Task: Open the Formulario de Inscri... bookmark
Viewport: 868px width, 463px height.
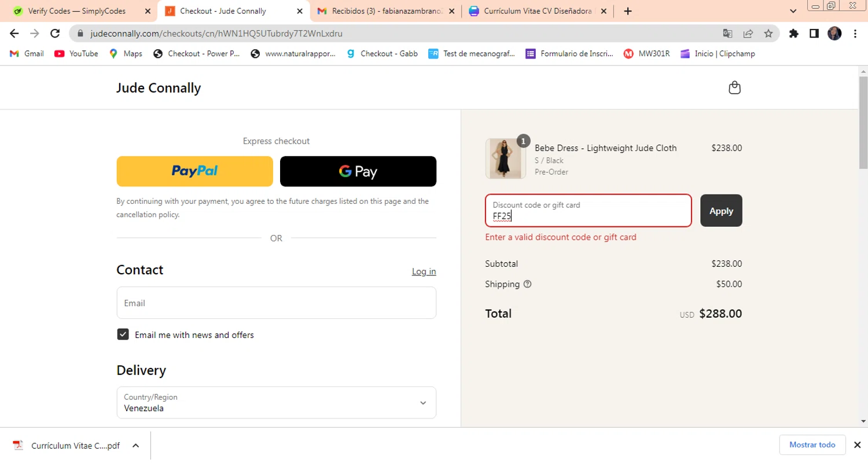Action: (569, 54)
